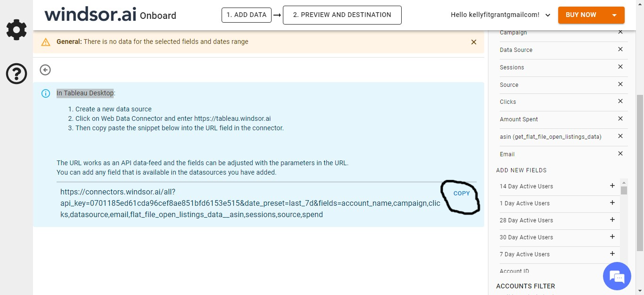Remove the asin open listings field
644x295 pixels.
pyautogui.click(x=620, y=136)
